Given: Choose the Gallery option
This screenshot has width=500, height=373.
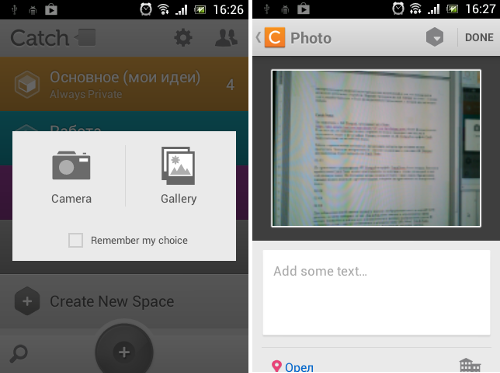Looking at the screenshot, I should 178,176.
